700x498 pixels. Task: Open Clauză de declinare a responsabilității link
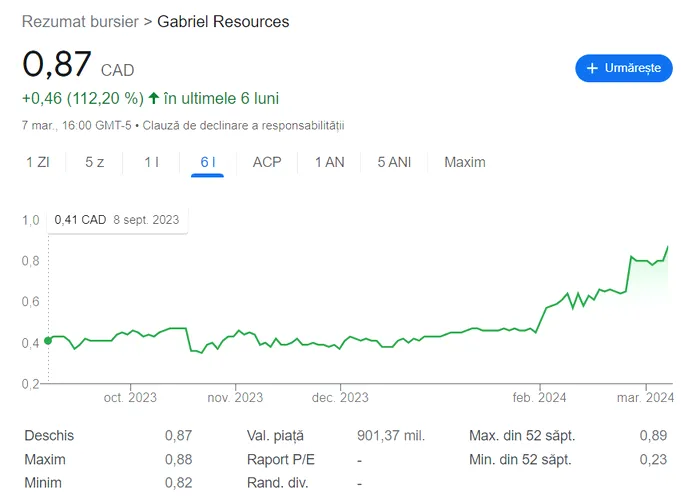(x=243, y=125)
